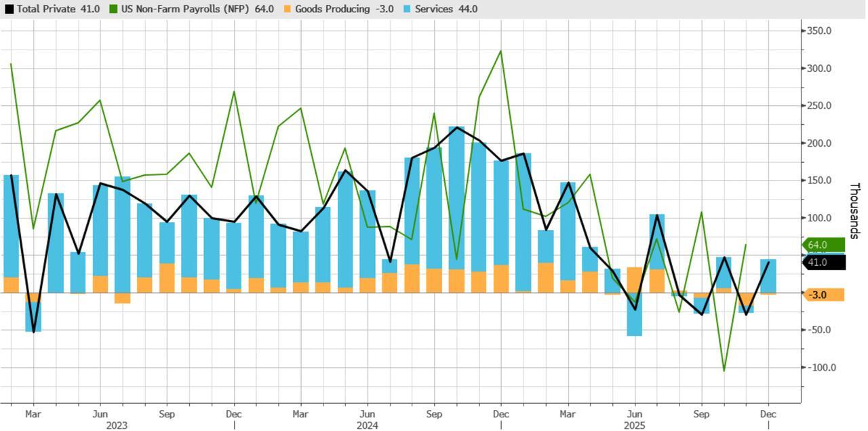Select the most negative blue Services bar
Viewport: 868px width, 431px height.
635,324
